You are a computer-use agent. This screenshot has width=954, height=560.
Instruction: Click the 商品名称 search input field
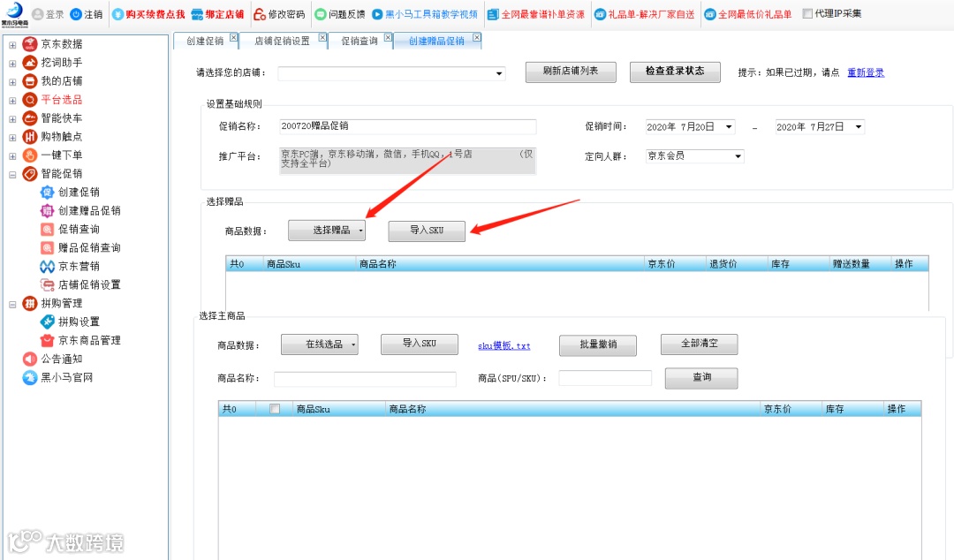click(365, 379)
